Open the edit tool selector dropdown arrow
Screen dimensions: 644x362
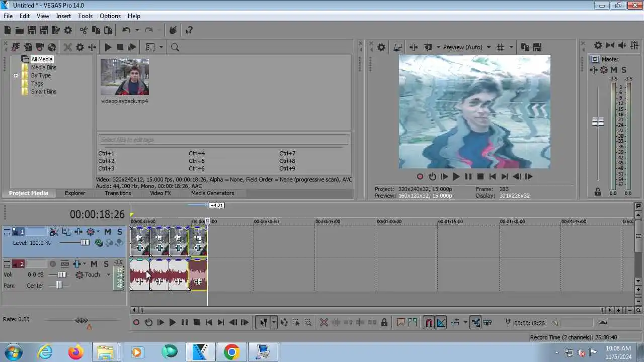pyautogui.click(x=274, y=323)
